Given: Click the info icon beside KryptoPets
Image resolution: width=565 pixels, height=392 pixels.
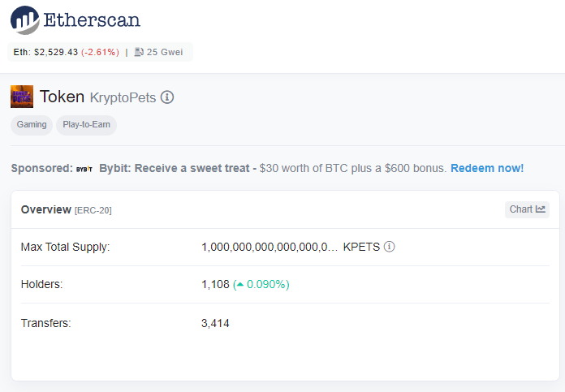Looking at the screenshot, I should (x=167, y=97).
